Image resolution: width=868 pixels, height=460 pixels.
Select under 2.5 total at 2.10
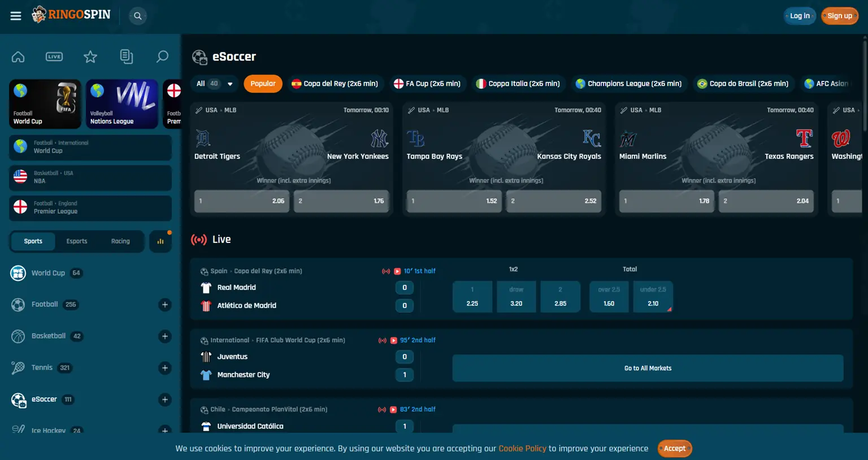[x=653, y=297]
